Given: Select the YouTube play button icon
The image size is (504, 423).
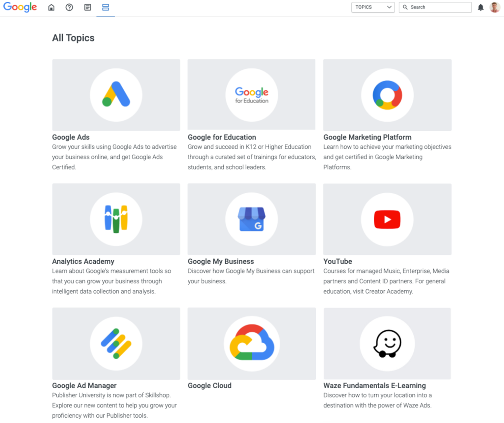Looking at the screenshot, I should coord(387,219).
